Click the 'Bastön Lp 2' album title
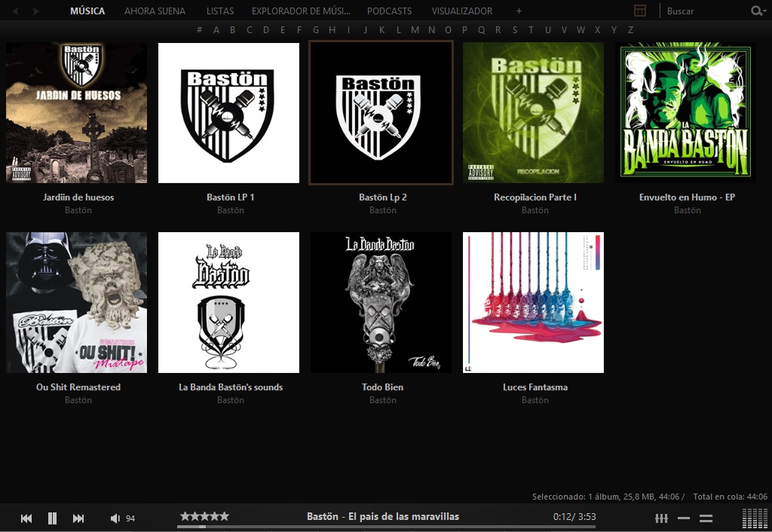Screen dimensions: 772x532 [x=382, y=197]
